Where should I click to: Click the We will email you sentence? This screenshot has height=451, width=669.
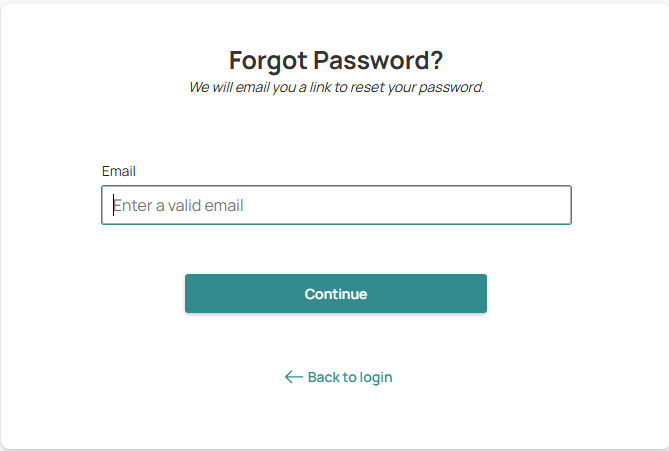coord(336,87)
